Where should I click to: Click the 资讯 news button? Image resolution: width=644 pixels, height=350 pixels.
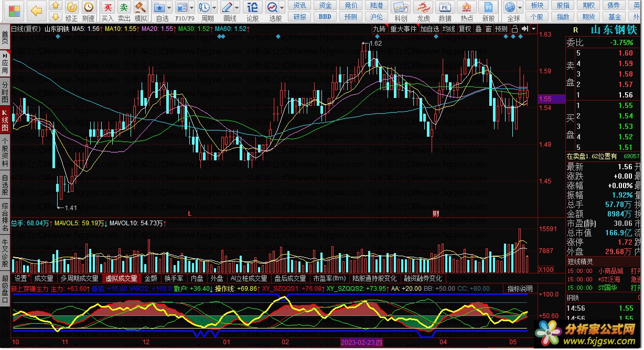tap(300, 5)
